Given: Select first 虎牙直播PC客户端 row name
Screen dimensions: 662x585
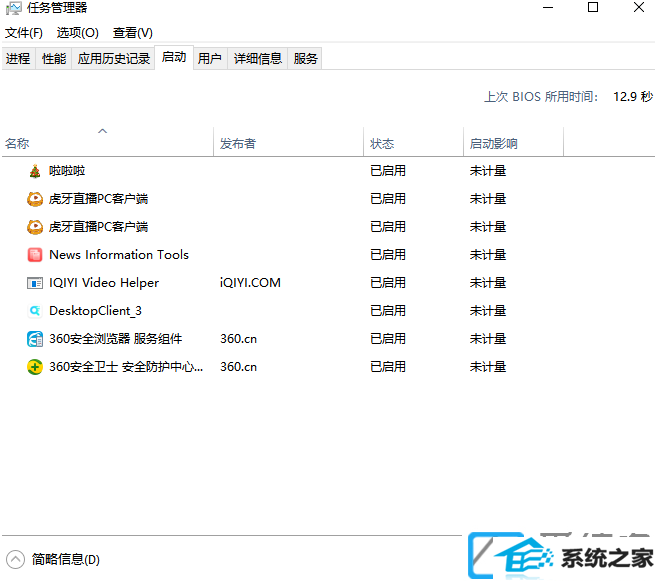Looking at the screenshot, I should (98, 199).
